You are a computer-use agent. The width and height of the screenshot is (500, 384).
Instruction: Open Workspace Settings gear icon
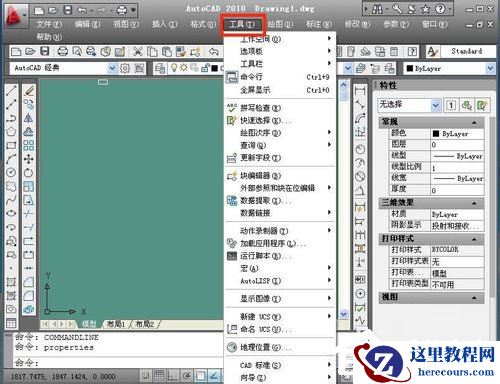[125, 68]
